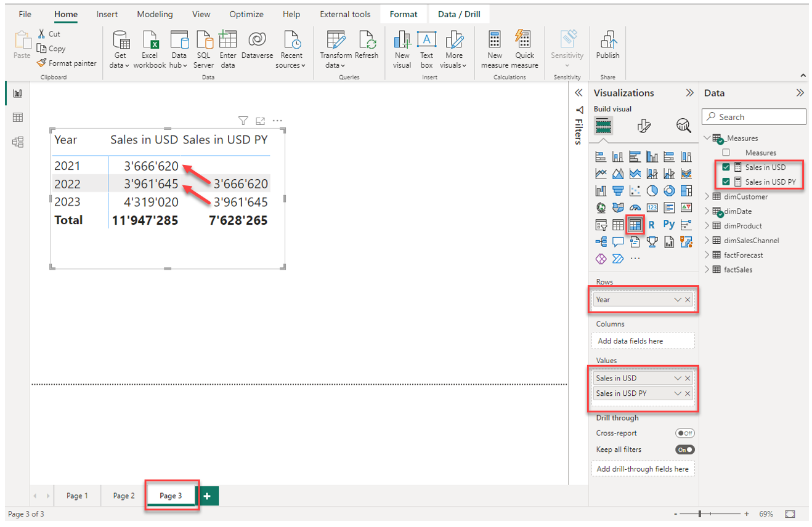Open Year field dropdown in Rows
This screenshot has height=527, width=812.
coord(678,300)
